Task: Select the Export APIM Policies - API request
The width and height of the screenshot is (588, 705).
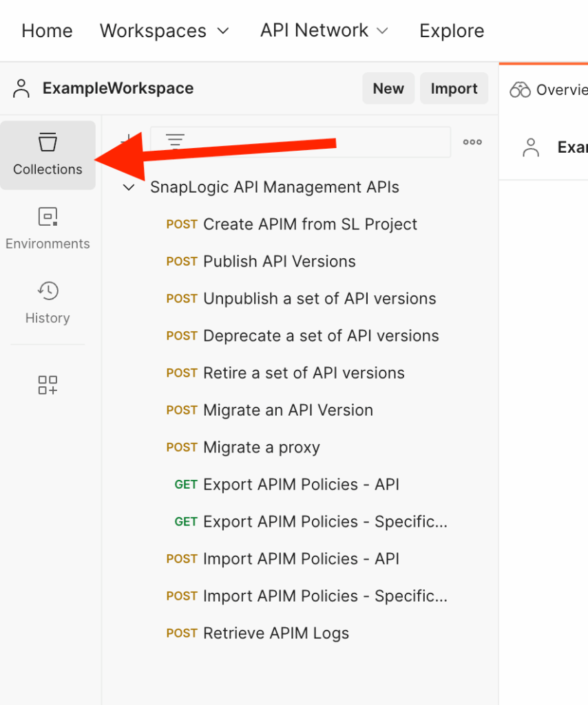Action: (301, 485)
